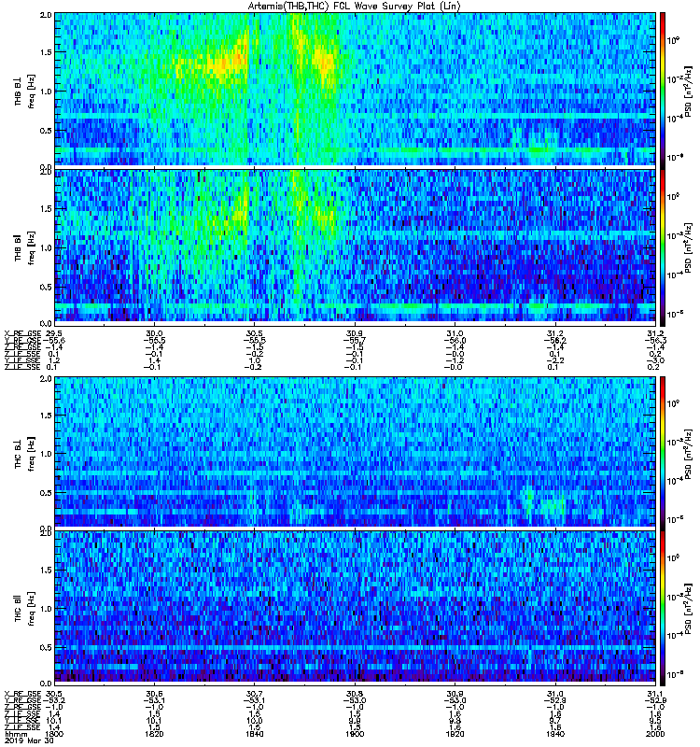Click the THC B⊥ freq [Hz] axis label
Viewport: 700px width, 747px height.
click(25, 454)
